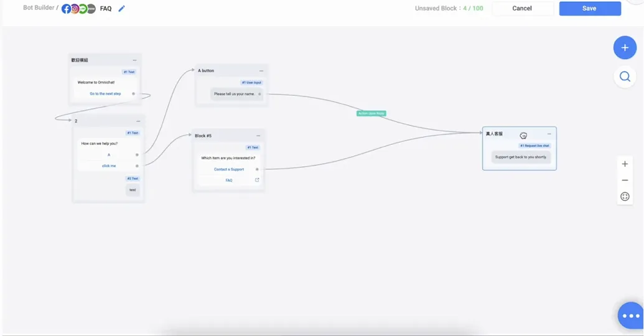The width and height of the screenshot is (644, 336).
Task: Click the connector dot beside the 'A' button
Action: tap(137, 155)
